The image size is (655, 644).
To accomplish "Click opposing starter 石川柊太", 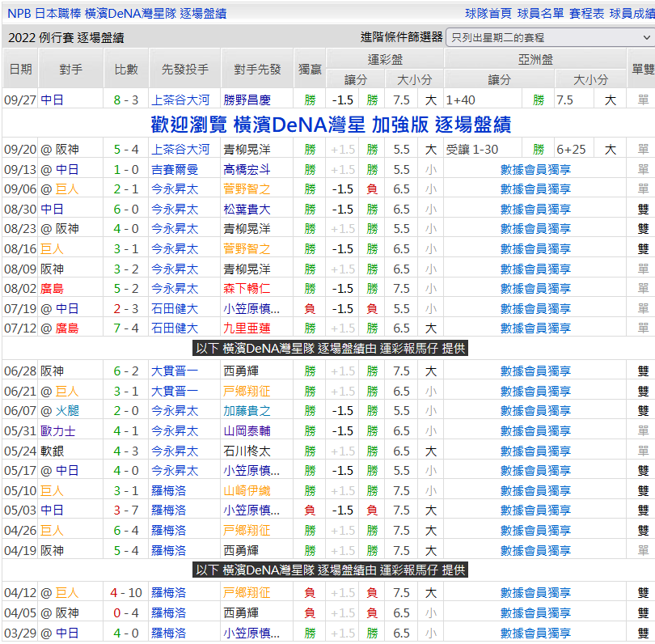I will pyautogui.click(x=247, y=451).
